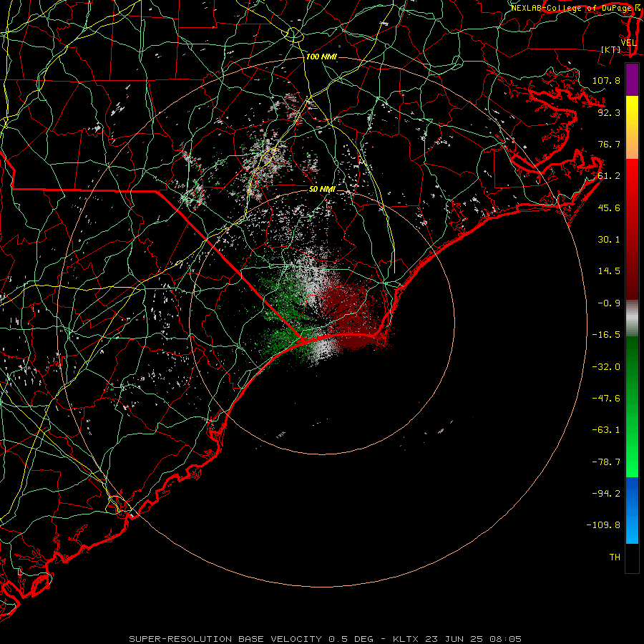Click the -109.8 legend value
The height and width of the screenshot is (644, 644).
(x=603, y=525)
